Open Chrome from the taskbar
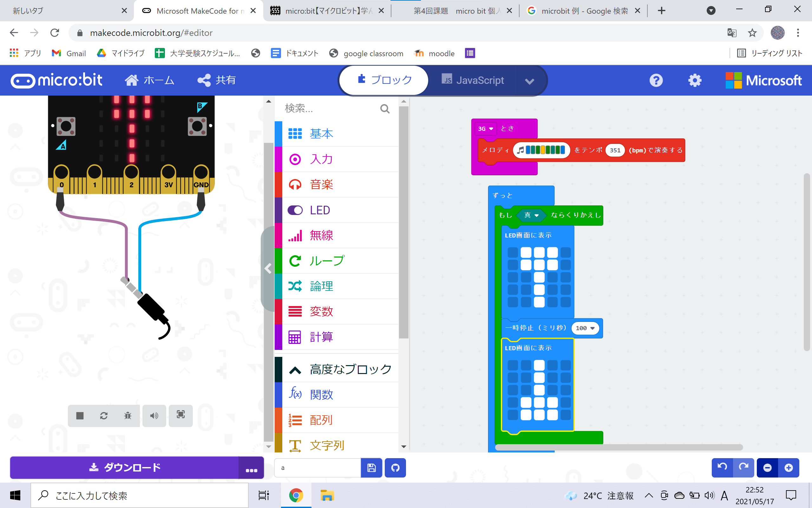The width and height of the screenshot is (812, 508). (x=296, y=495)
